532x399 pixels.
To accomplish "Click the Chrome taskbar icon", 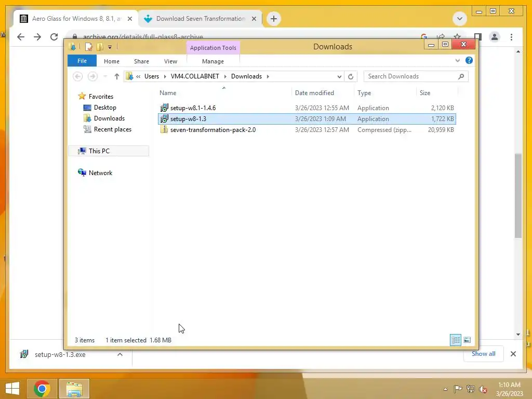I will 42,389.
